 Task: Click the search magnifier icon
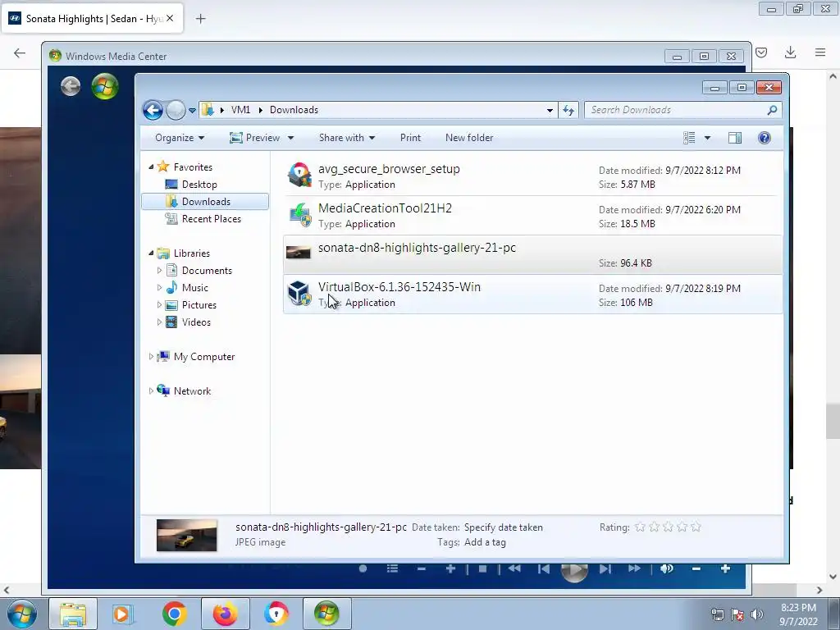(772, 110)
